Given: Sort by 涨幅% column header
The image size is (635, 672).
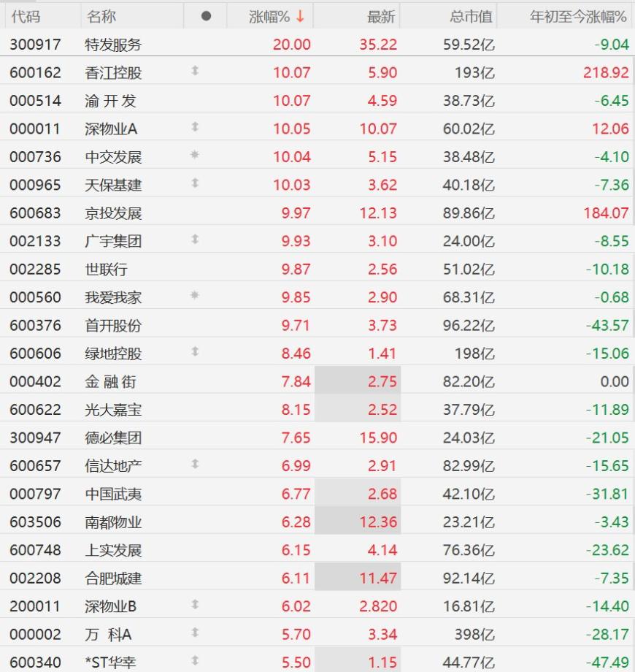Looking at the screenshot, I should [269, 17].
